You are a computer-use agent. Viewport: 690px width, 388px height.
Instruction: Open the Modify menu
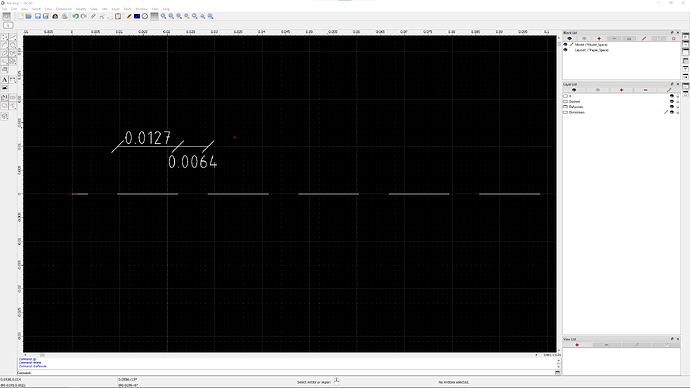[81, 9]
